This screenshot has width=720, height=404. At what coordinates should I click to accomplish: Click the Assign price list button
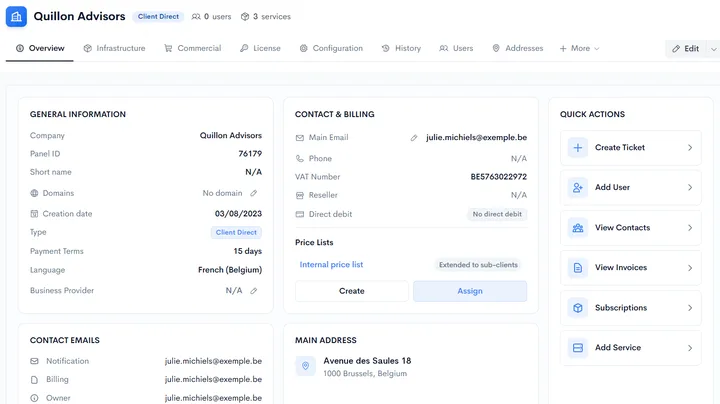pos(470,291)
